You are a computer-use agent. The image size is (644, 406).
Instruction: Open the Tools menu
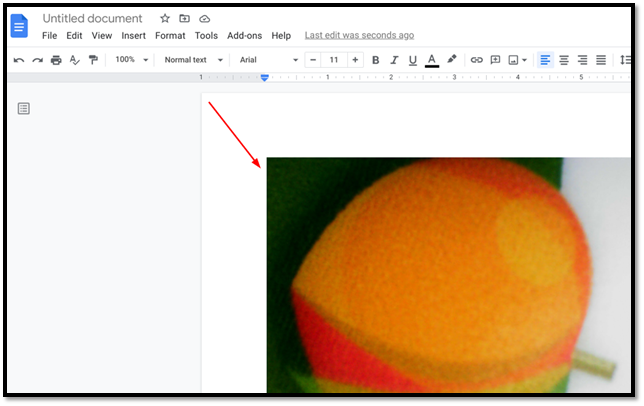tap(206, 36)
